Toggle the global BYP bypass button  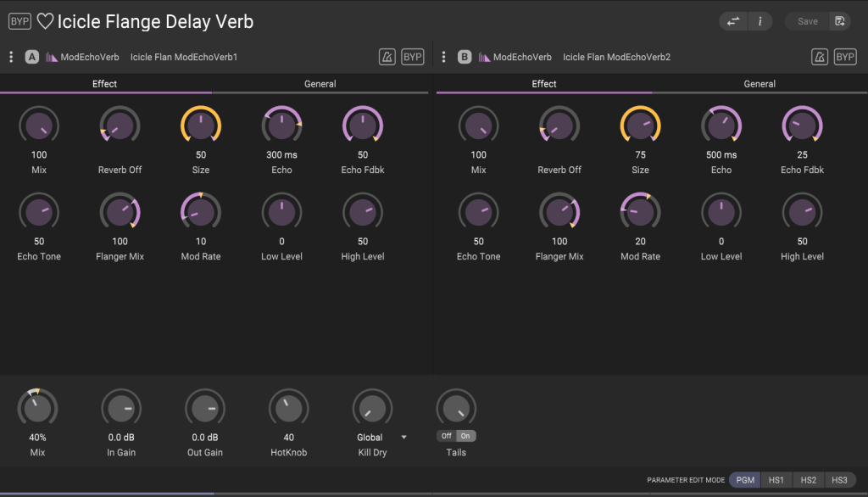(19, 21)
